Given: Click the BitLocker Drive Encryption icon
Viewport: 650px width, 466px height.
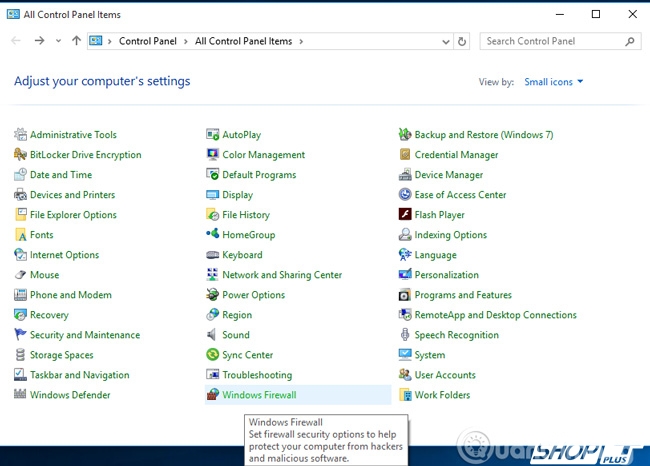Looking at the screenshot, I should [x=21, y=155].
